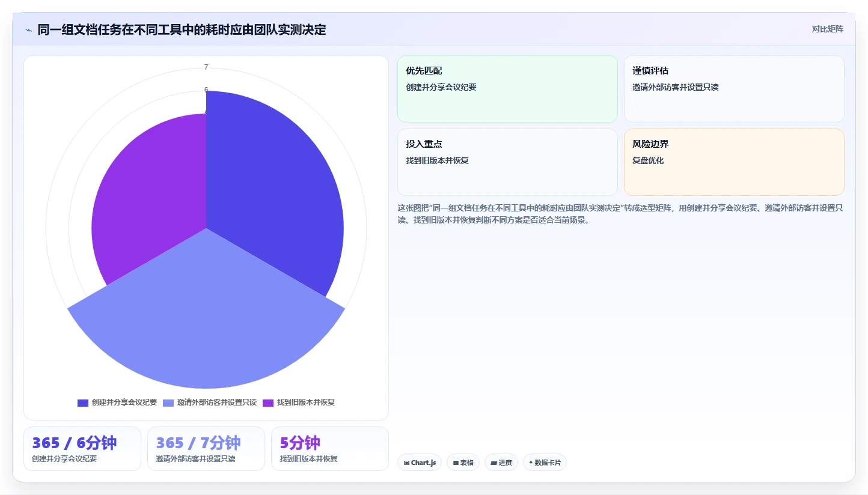Click the 表格 tag
Viewport: 868px width, 495px height.
coord(463,463)
